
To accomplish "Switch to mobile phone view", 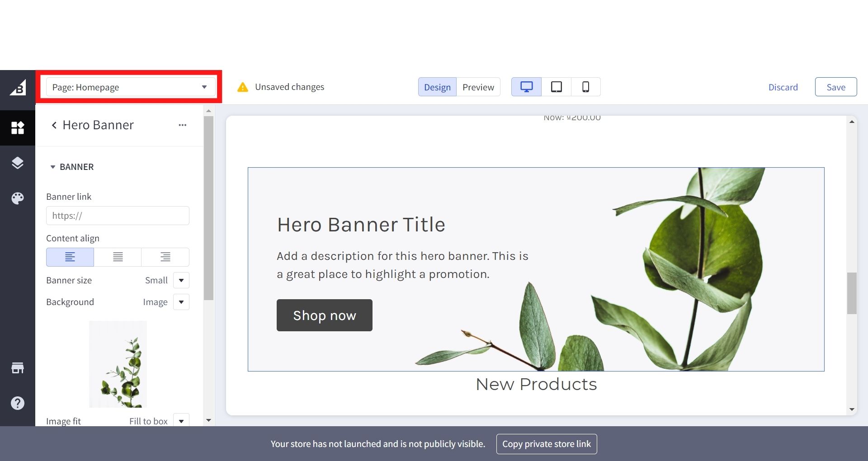I will coord(585,87).
